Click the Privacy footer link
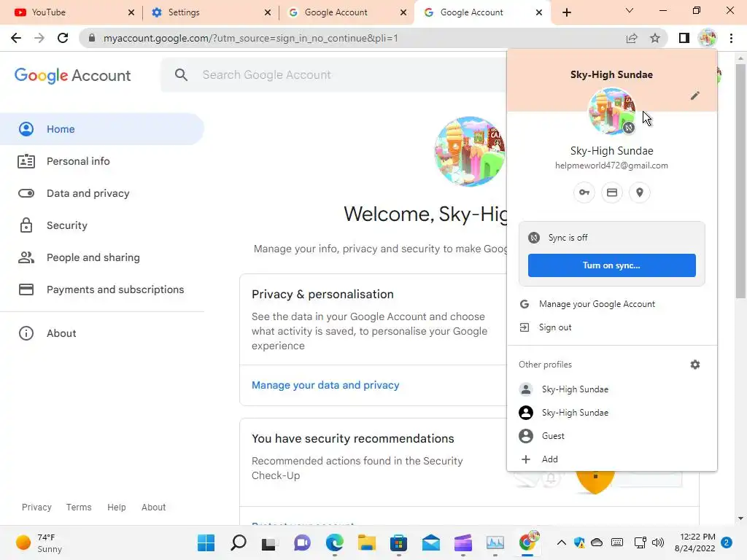Screen dimensions: 747x560 tap(36, 507)
